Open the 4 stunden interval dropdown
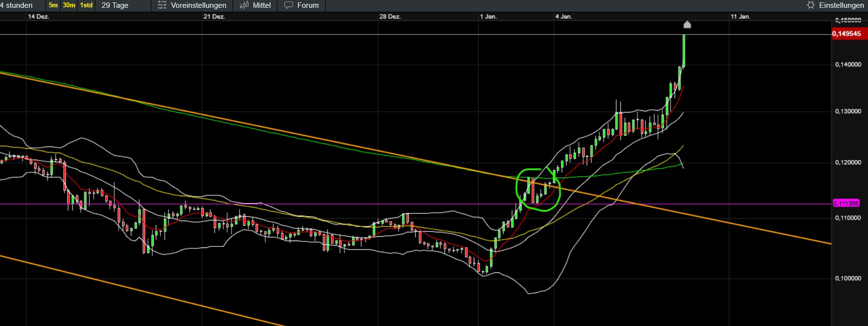Viewport: 868px width, 326px height. (x=20, y=5)
